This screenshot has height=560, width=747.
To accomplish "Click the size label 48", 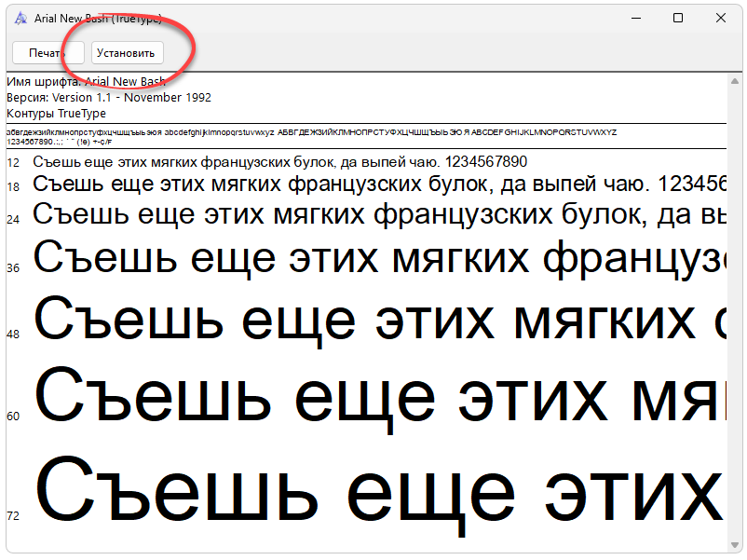I will point(13,335).
